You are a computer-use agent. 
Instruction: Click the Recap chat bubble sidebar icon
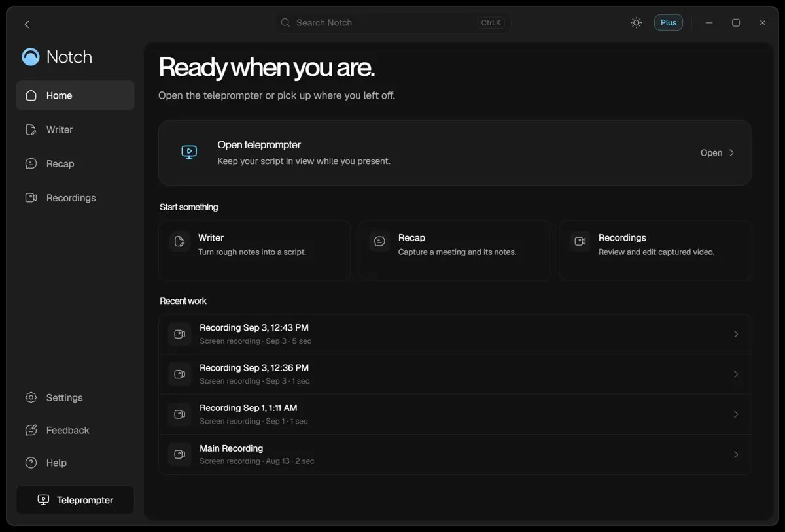(31, 163)
